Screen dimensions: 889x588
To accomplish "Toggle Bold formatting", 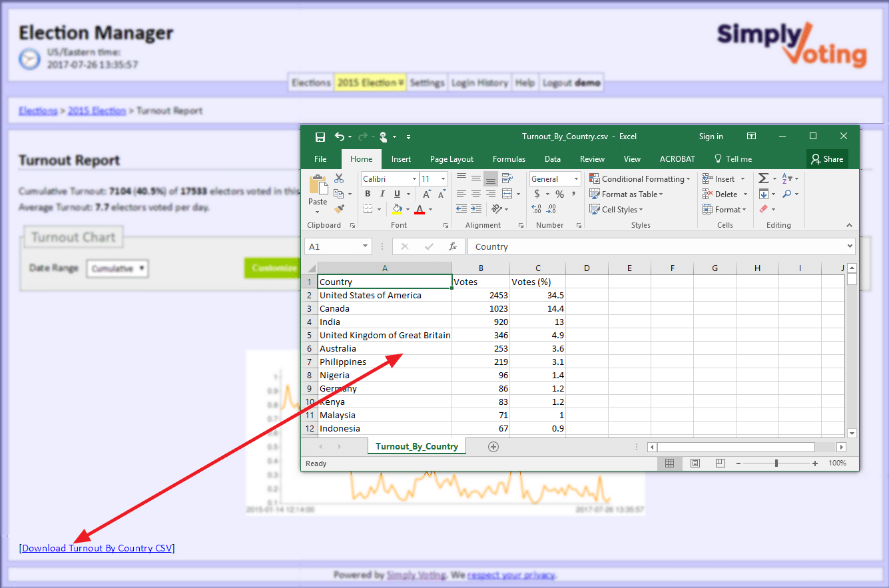I will point(368,194).
